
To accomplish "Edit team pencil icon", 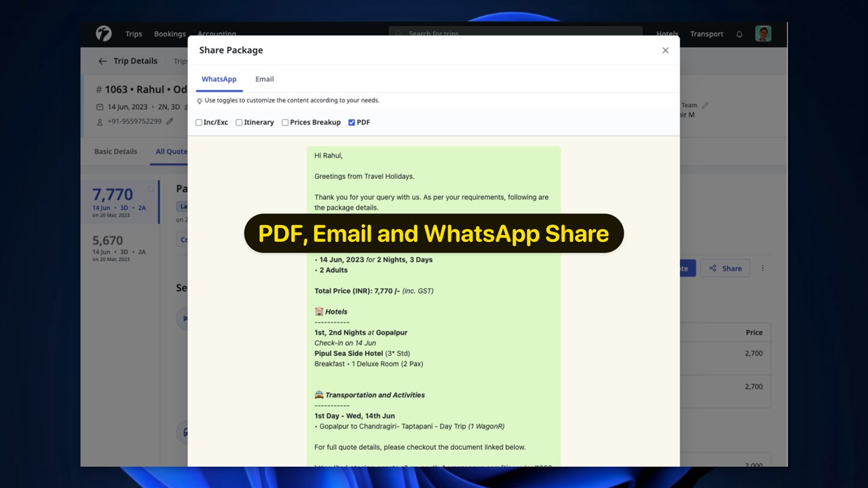I will pos(705,105).
